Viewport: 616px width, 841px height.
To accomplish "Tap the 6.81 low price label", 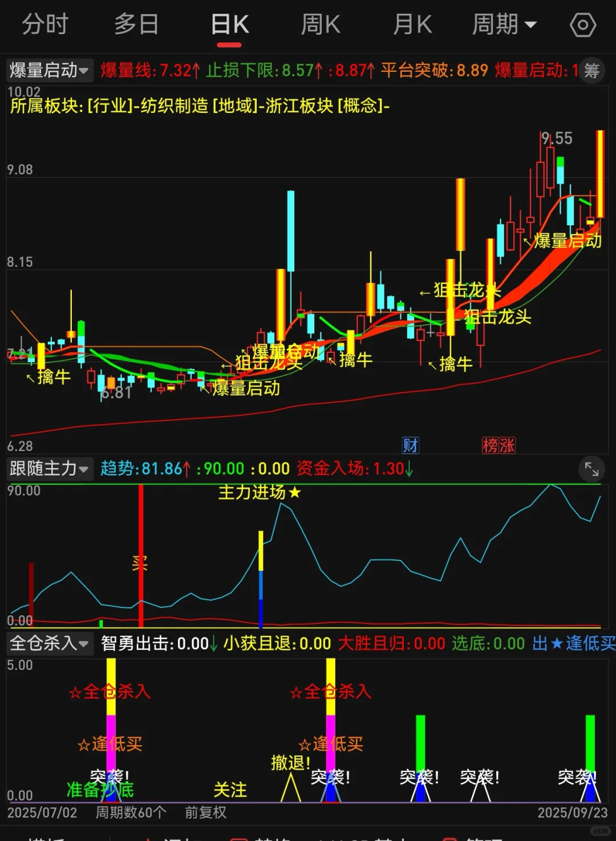I will click(116, 393).
